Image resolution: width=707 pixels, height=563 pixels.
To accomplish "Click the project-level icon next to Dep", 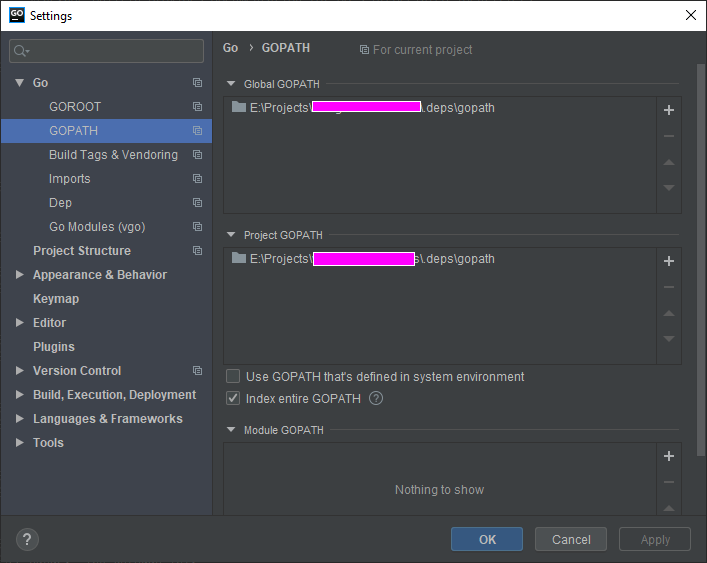I will (197, 202).
